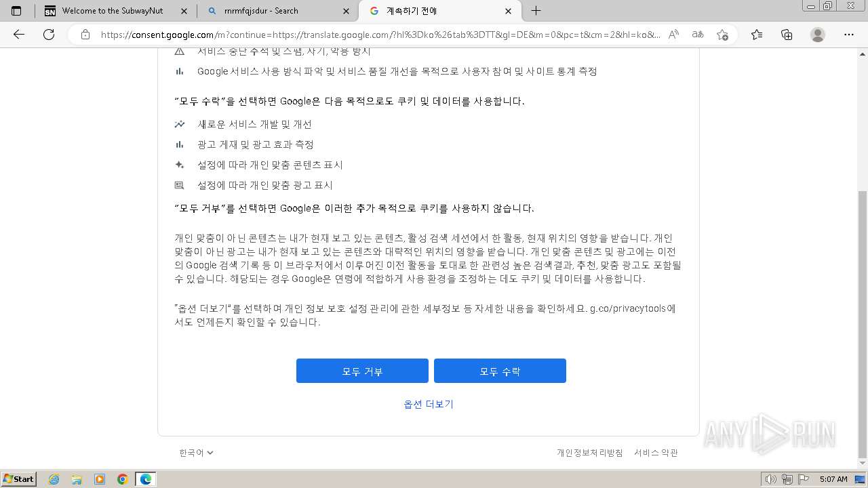Add this page to favorites
868x488 pixels.
click(x=722, y=35)
